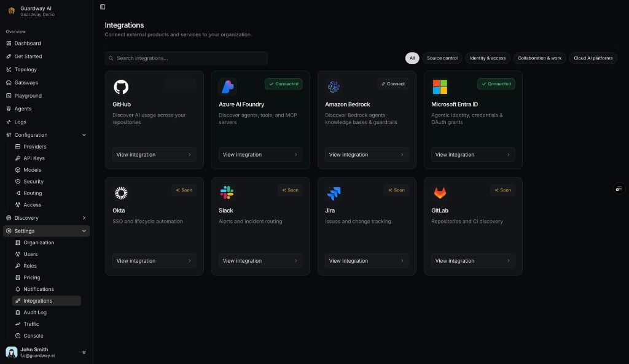Click the GitHub logo icon

tap(121, 87)
